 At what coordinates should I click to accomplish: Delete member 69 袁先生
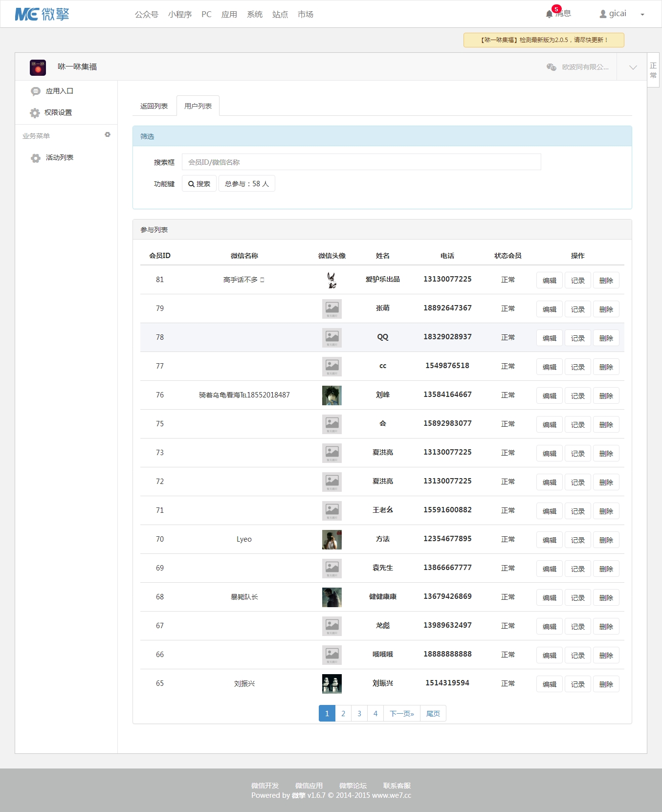(606, 569)
